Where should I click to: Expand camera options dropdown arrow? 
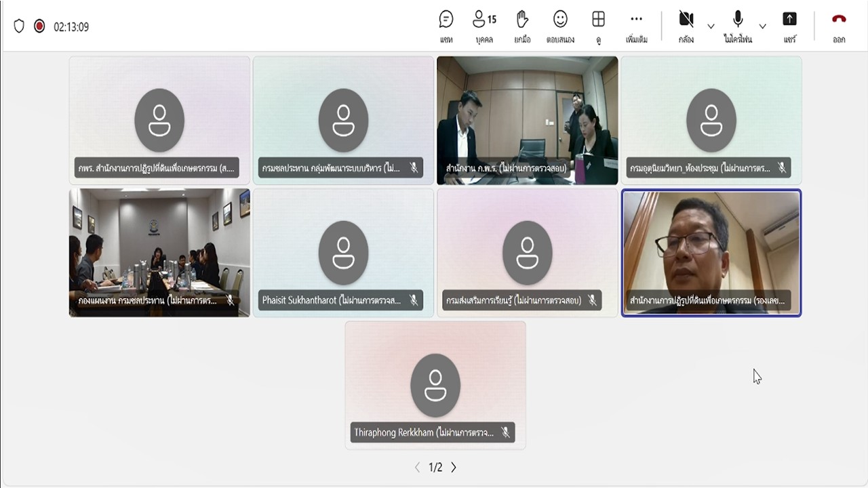(711, 26)
